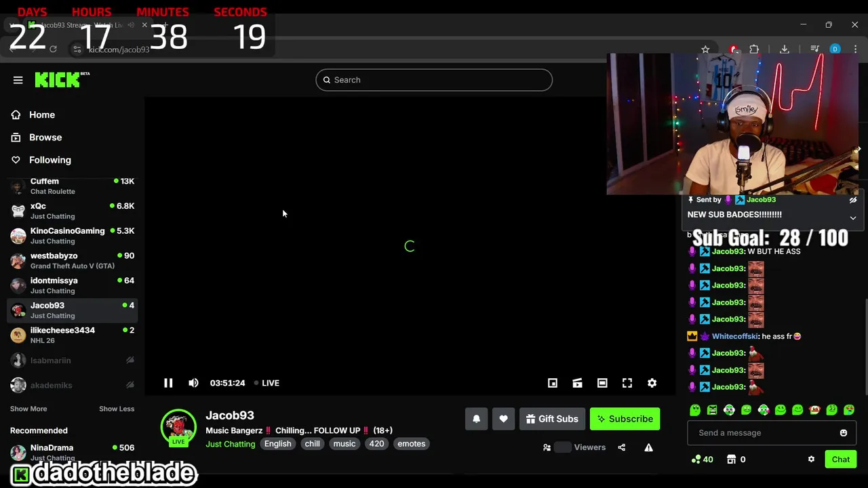Insert red monkey-face emote
Screen dimensions: 868x488
click(814, 410)
